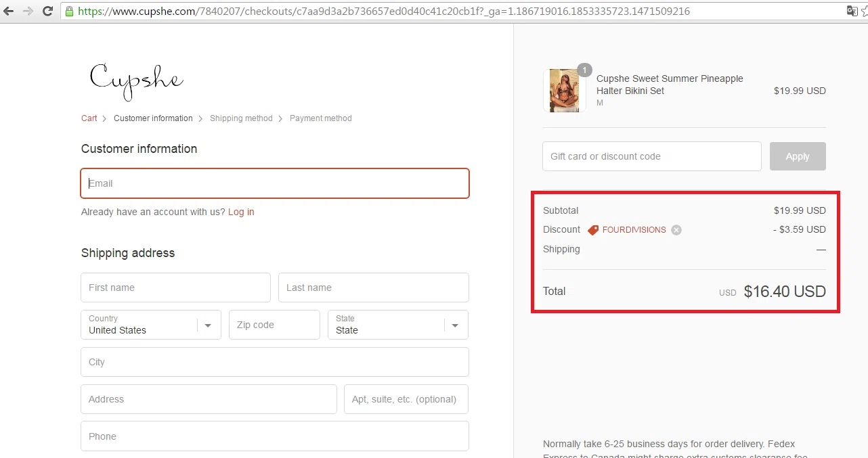Viewport: 868px width, 458px height.
Task: Click the FOURDIVISIONS discount code text
Action: click(x=634, y=230)
